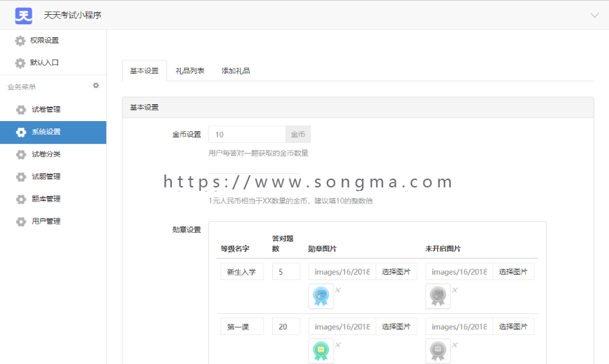This screenshot has height=364, width=609.
Task: Click the gray medal thumbnail for 新生入学
Action: coord(438,296)
